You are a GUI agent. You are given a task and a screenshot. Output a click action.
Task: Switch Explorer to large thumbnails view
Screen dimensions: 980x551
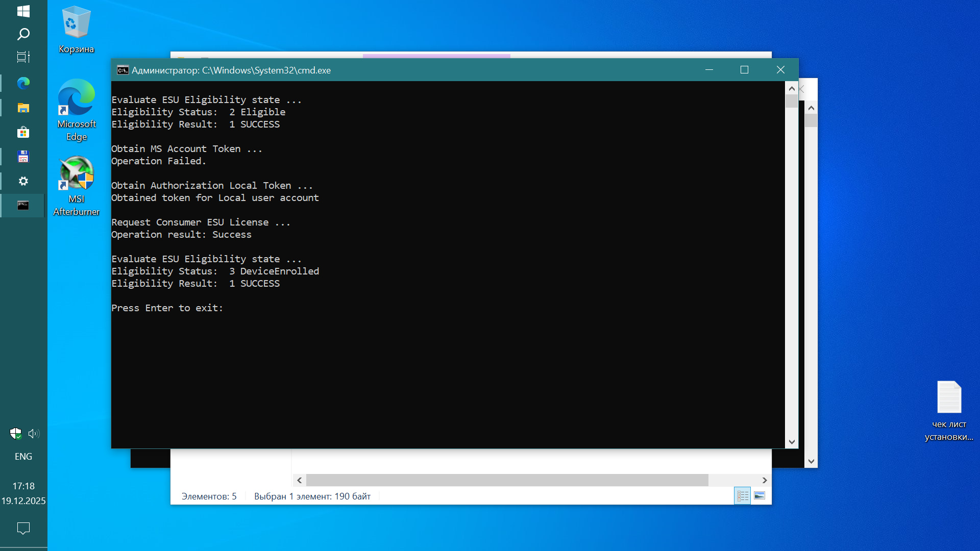[759, 496]
